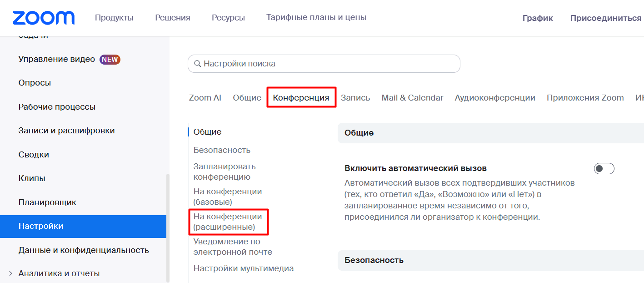Image resolution: width=644 pixels, height=283 pixels.
Task: Jump to Безопасность in the settings section list
Action: click(222, 150)
